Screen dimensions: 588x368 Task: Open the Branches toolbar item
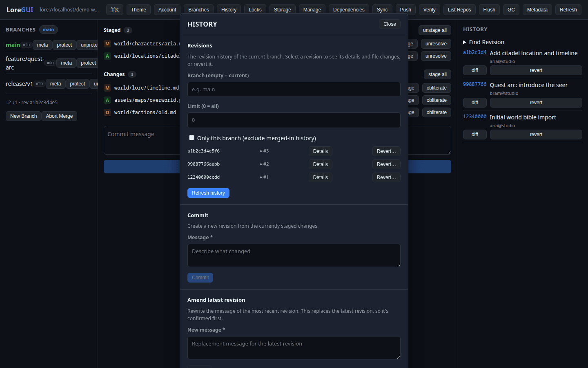tap(199, 10)
